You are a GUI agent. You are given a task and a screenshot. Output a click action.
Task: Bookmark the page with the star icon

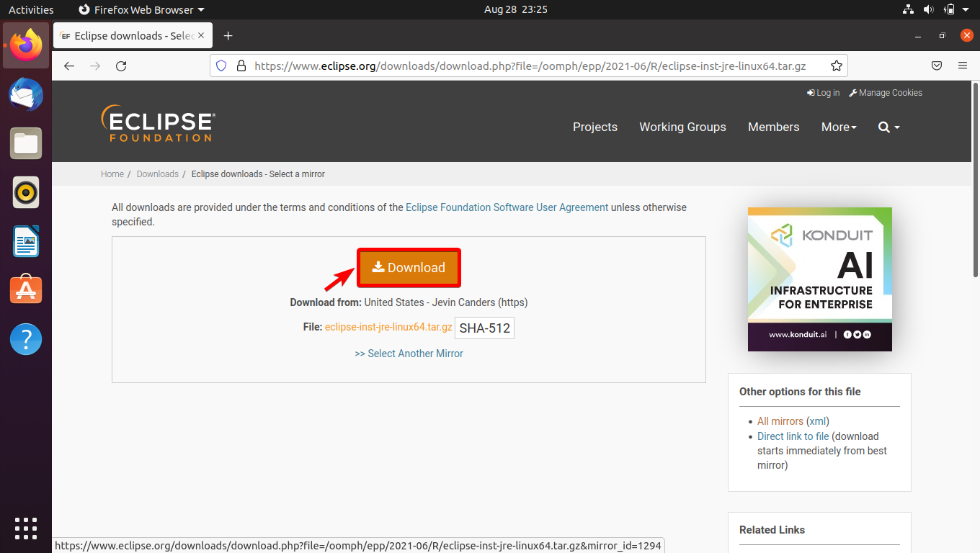836,66
